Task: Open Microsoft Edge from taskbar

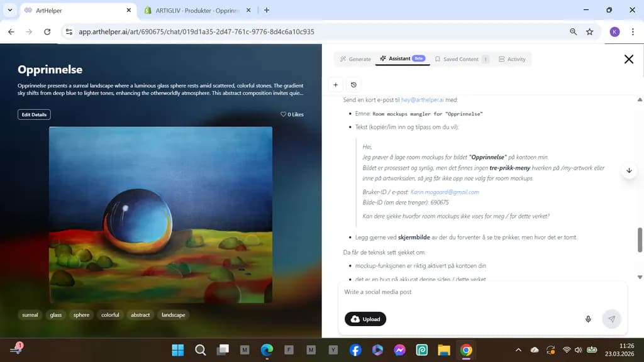Action: click(x=267, y=350)
